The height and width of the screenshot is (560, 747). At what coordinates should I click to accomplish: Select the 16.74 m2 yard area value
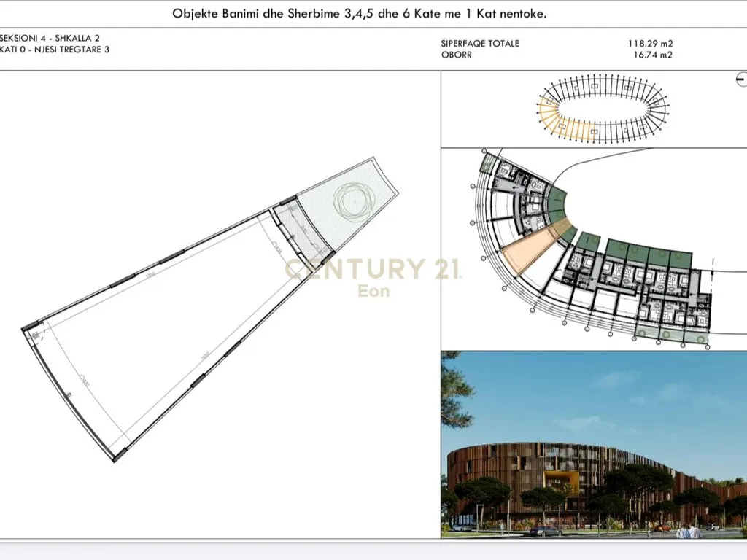652,55
